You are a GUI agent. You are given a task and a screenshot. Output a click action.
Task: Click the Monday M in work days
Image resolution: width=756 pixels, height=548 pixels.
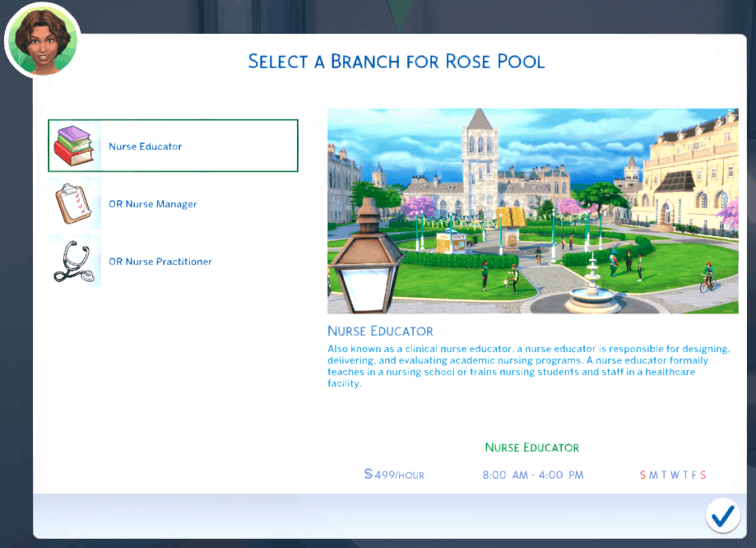click(654, 475)
